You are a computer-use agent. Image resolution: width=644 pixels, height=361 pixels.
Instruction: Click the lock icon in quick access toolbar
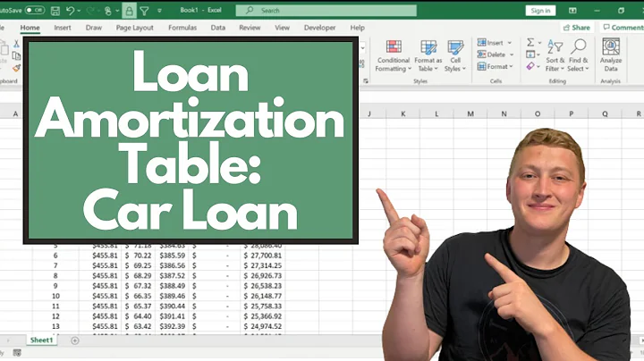click(x=129, y=11)
